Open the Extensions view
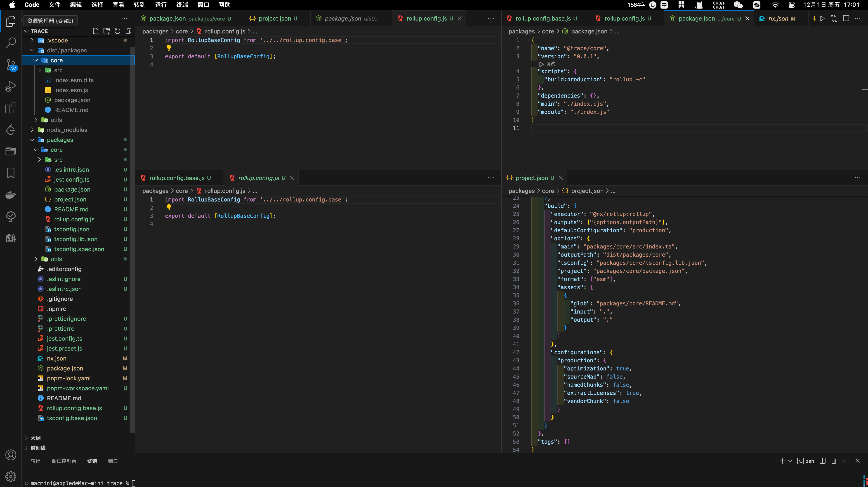 (11, 108)
